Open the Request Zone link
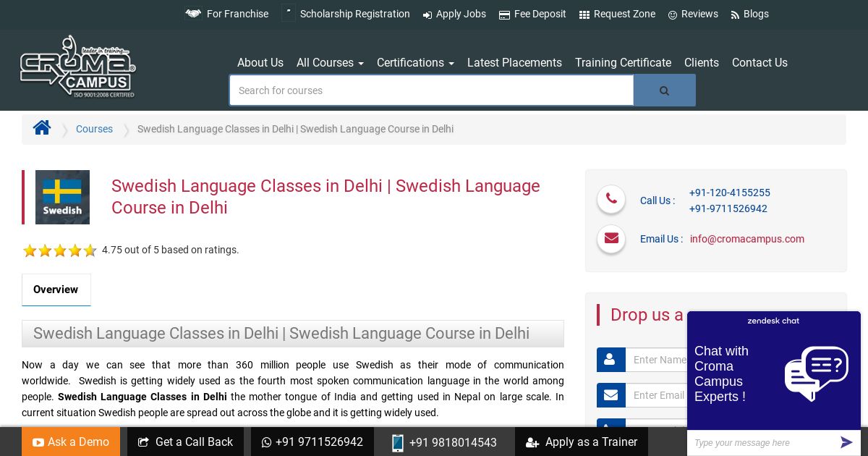Viewport: 868px width, 456px height. coord(624,14)
